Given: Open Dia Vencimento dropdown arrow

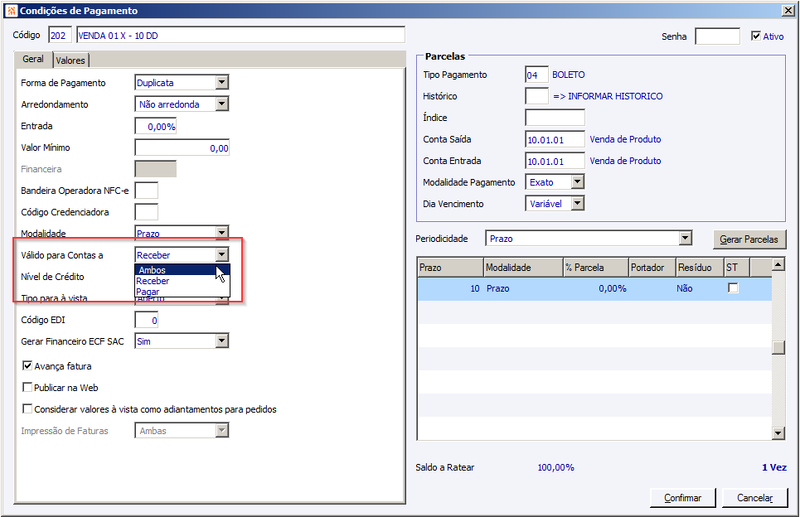Looking at the screenshot, I should (x=577, y=203).
